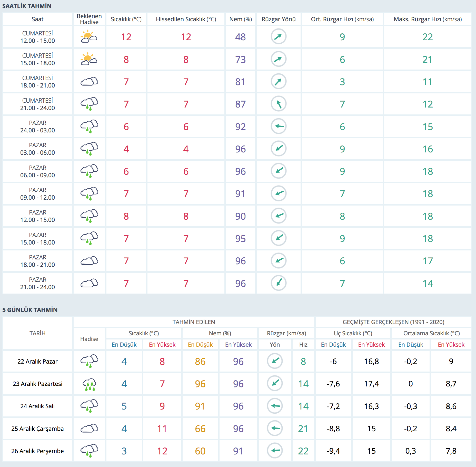Select the SAATLİK TAHMİN section heading
Viewport: 476px width, 467px height.
point(27,6)
